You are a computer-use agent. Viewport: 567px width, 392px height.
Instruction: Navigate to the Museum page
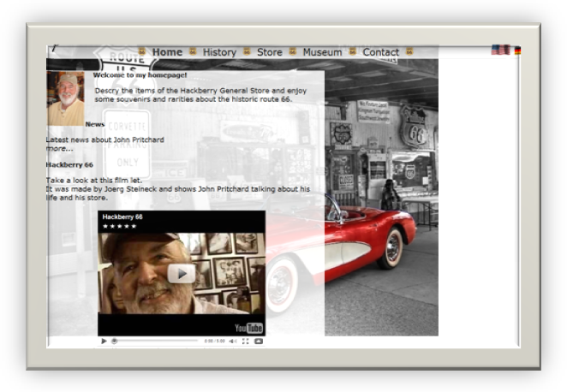(322, 52)
